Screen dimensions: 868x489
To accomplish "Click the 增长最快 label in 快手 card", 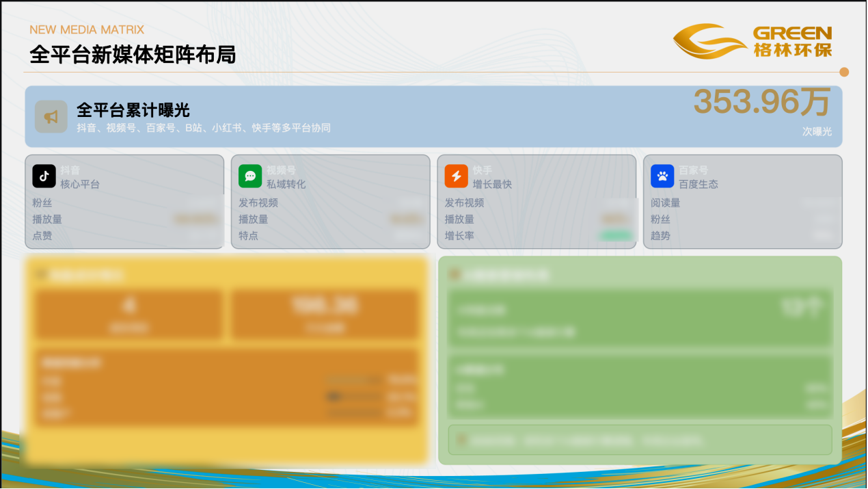I will coord(492,185).
